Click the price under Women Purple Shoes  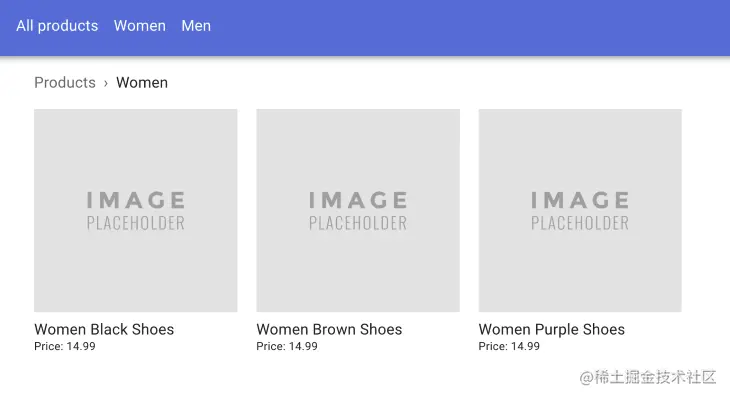tap(509, 346)
